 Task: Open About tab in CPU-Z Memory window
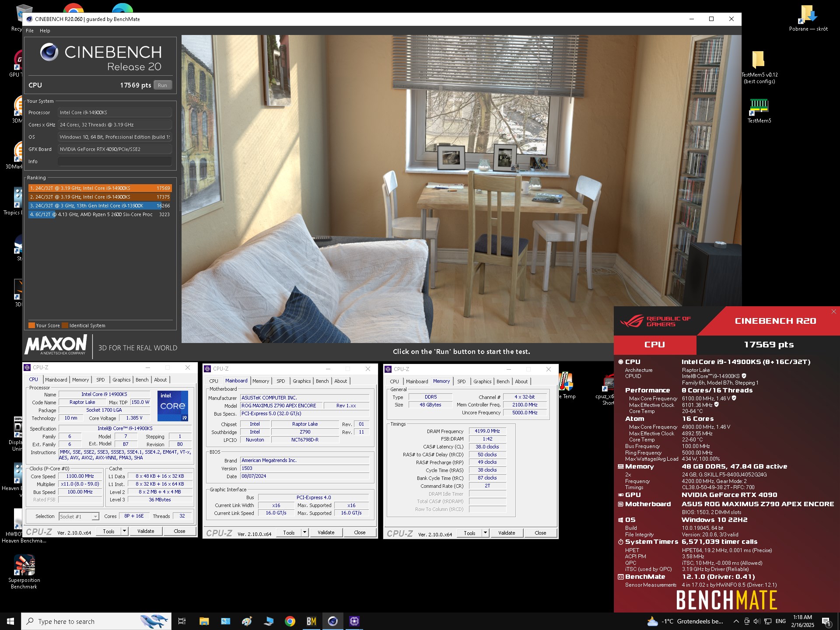pos(521,381)
